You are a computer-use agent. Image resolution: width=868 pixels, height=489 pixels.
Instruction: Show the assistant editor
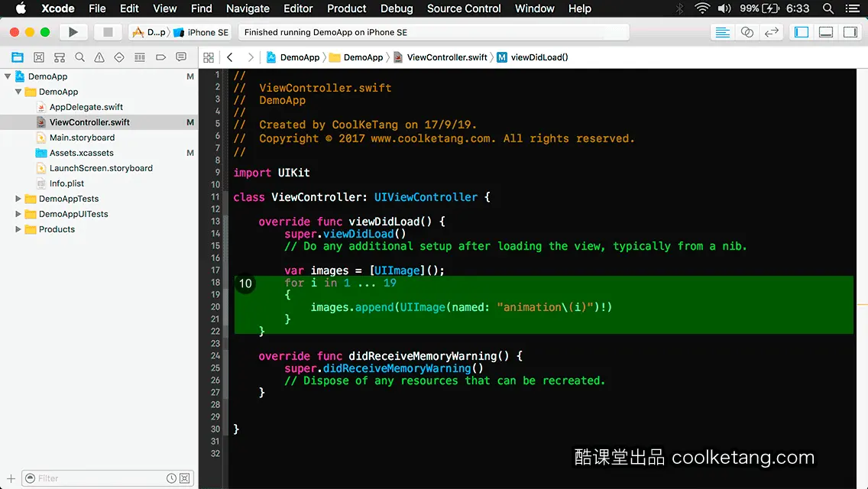click(x=747, y=32)
